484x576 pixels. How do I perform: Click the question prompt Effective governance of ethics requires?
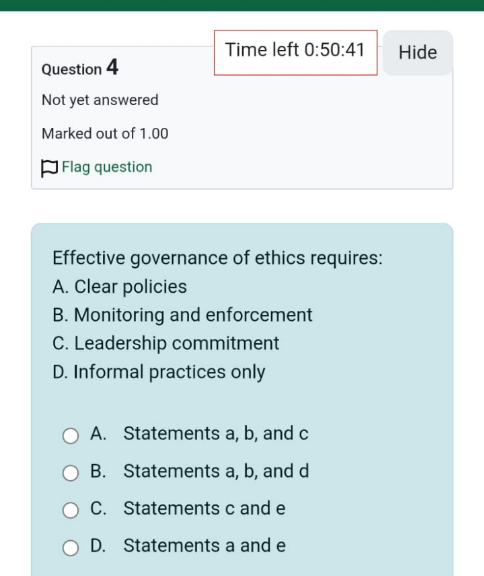(217, 258)
